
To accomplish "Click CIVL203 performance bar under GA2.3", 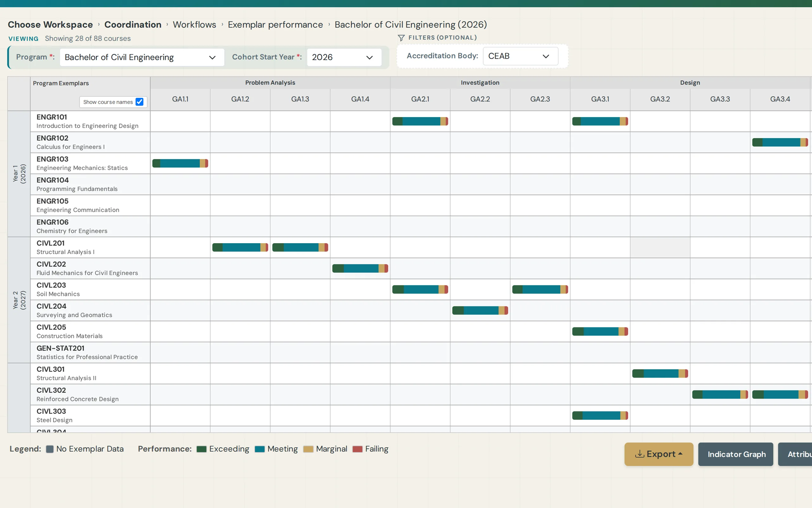I will 540,290.
